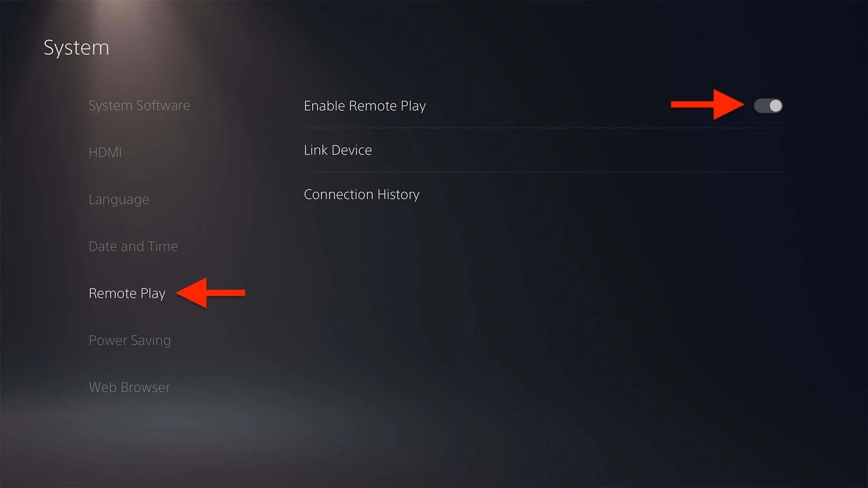Select Remote Play settings section
This screenshot has height=488, width=868.
(x=127, y=292)
